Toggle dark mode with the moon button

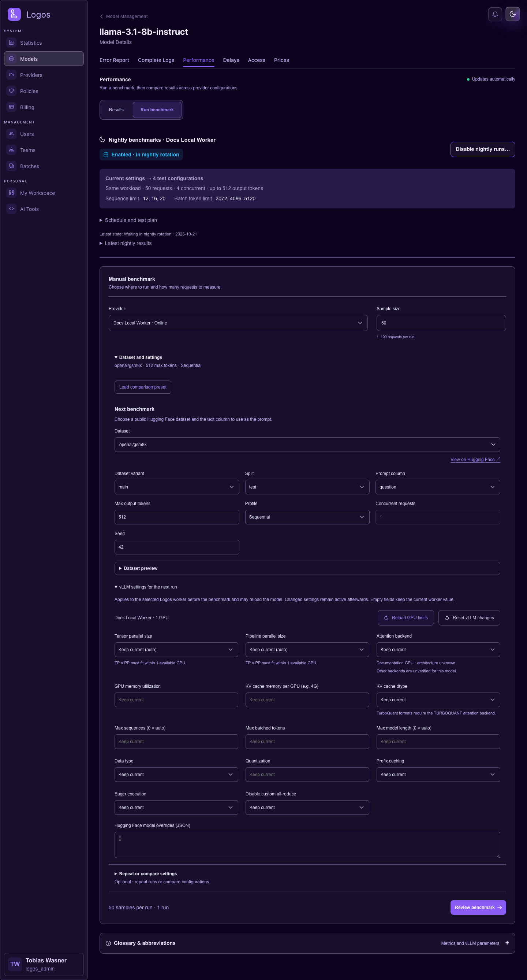[x=513, y=14]
